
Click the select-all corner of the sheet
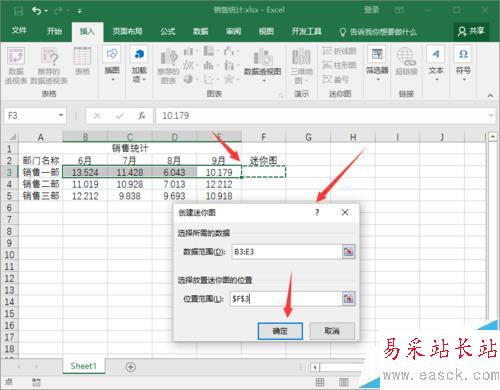pyautogui.click(x=13, y=137)
